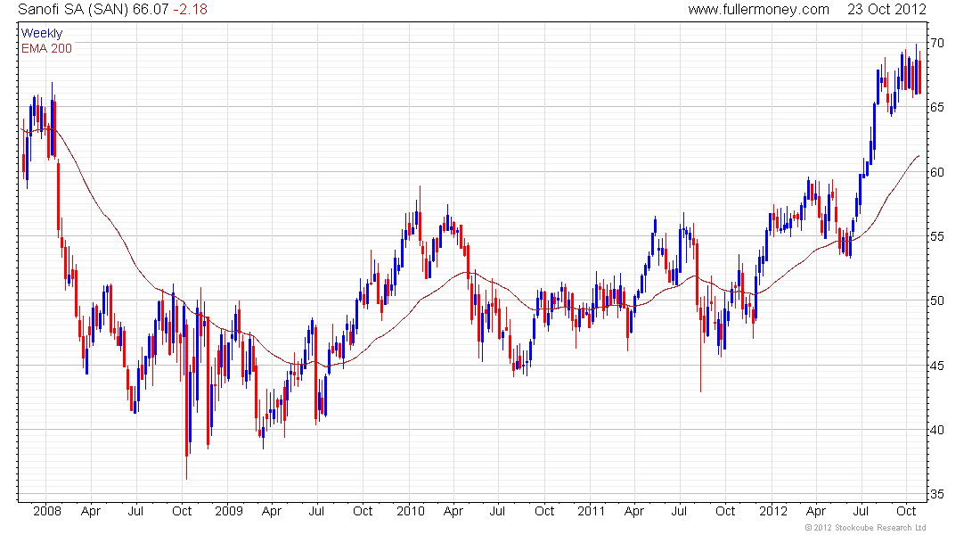
Task: Click the 'Apr' label following 2008
Action: click(x=91, y=512)
